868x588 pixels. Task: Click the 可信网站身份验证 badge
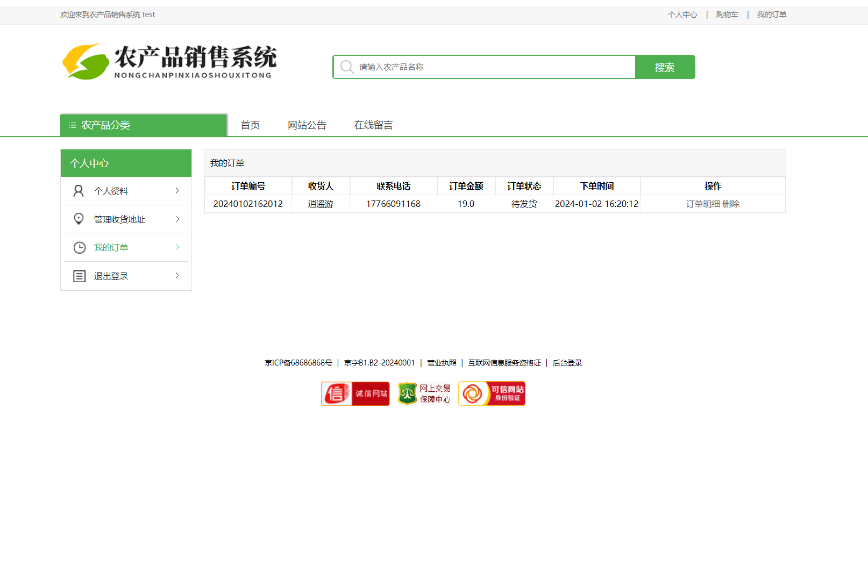pyautogui.click(x=491, y=393)
